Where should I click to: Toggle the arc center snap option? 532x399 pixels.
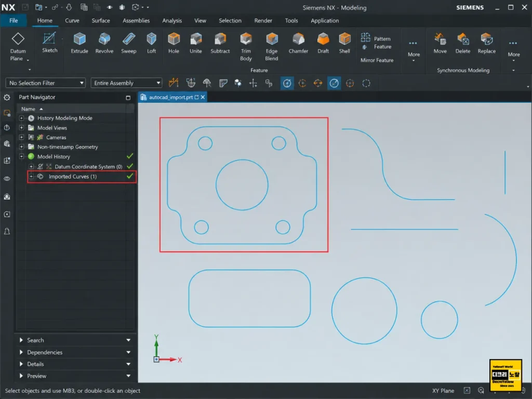302,83
